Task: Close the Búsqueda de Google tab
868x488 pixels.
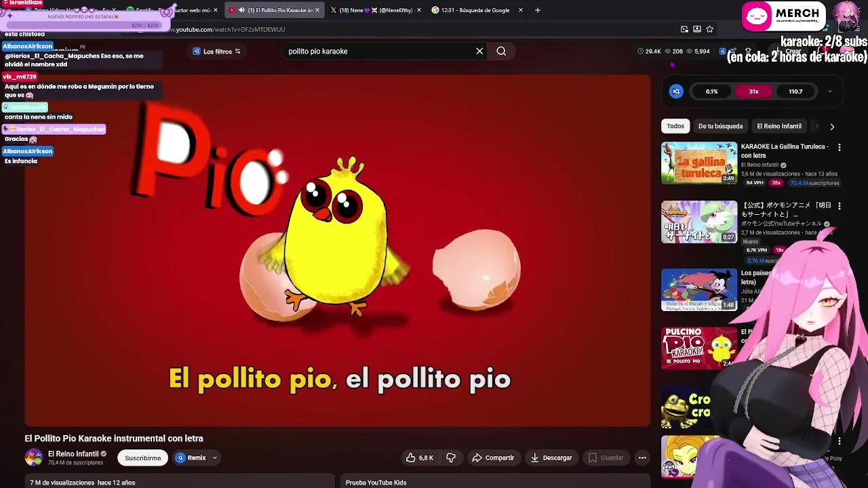Action: pyautogui.click(x=521, y=10)
